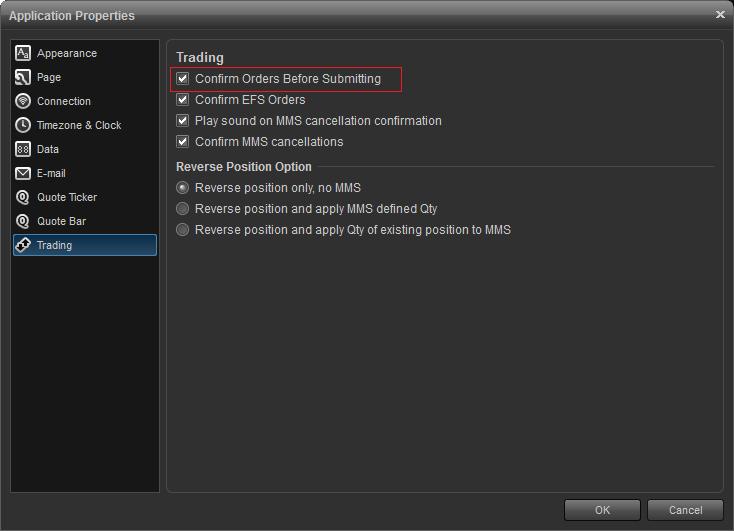Choose Reverse position and apply MMS defined Qty

pos(183,209)
